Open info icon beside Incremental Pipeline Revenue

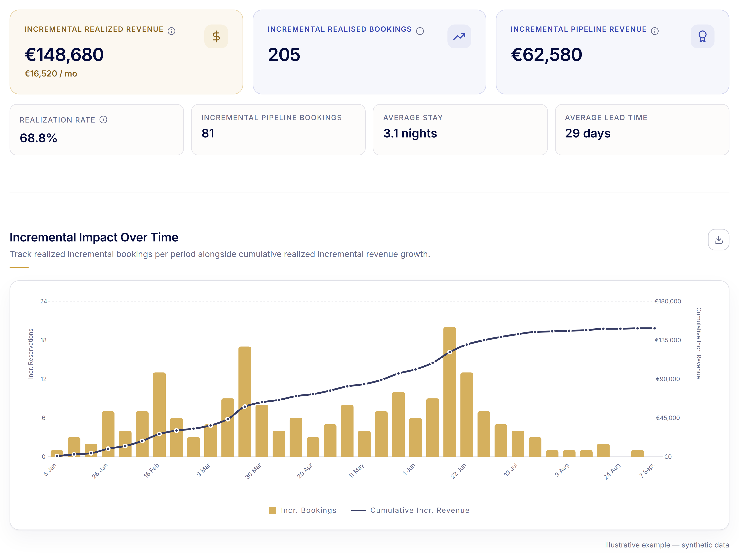[x=655, y=31]
